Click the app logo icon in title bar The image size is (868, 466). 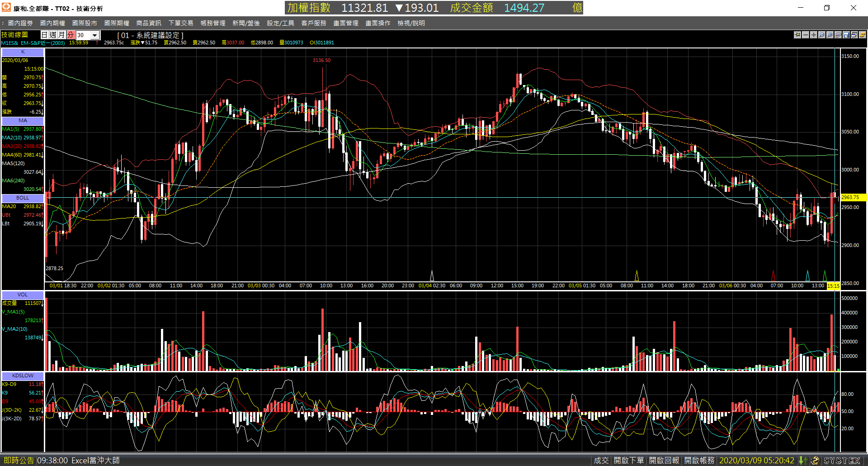coord(6,8)
